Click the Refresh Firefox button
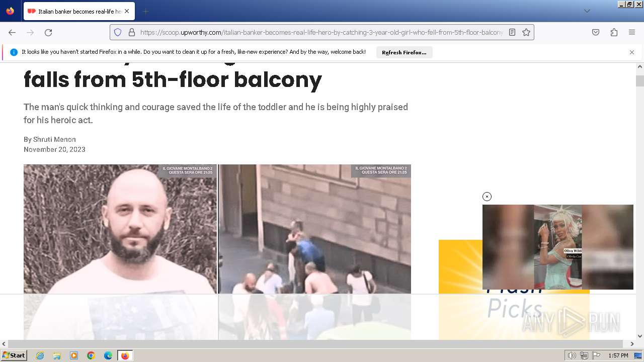 [x=404, y=52]
